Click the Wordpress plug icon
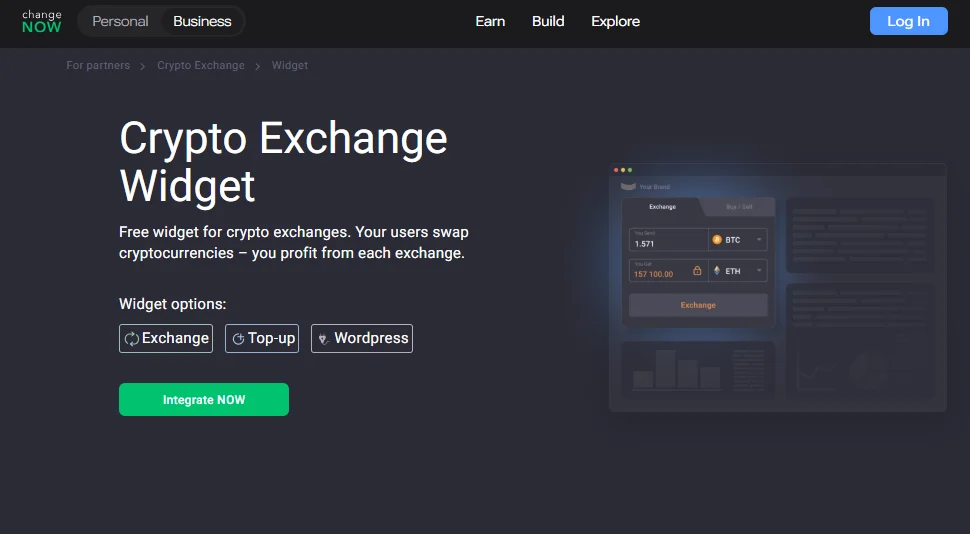Image resolution: width=970 pixels, height=534 pixels. coord(323,338)
